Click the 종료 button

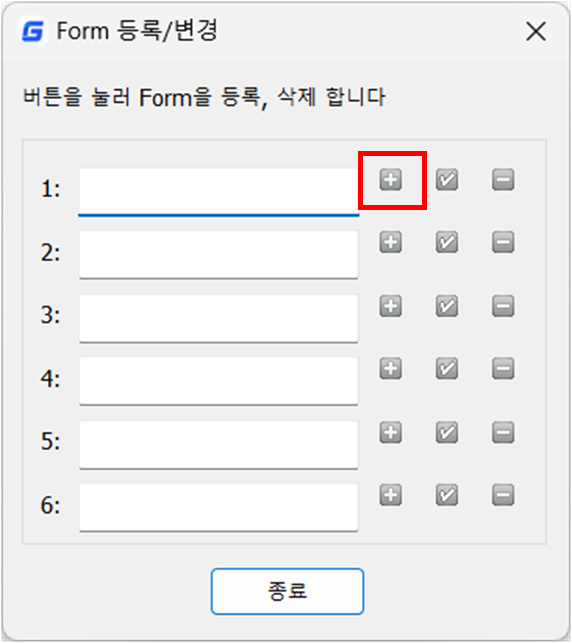287,591
